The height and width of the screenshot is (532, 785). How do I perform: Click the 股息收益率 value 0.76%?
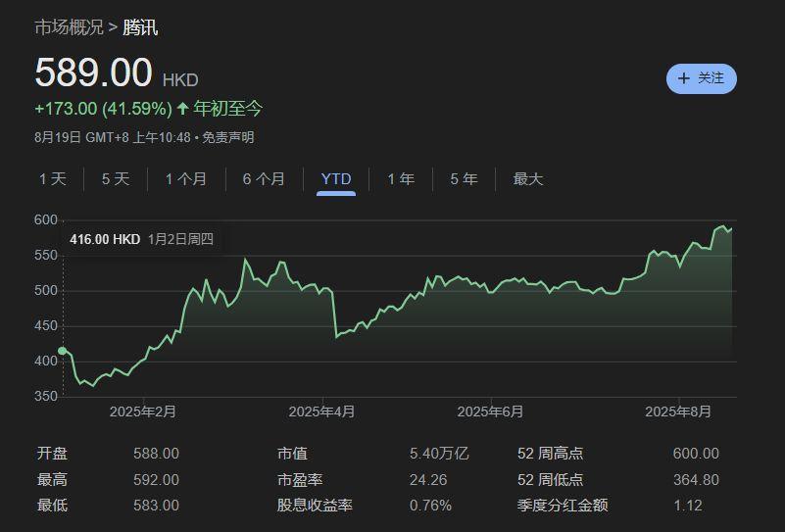pyautogui.click(x=430, y=505)
